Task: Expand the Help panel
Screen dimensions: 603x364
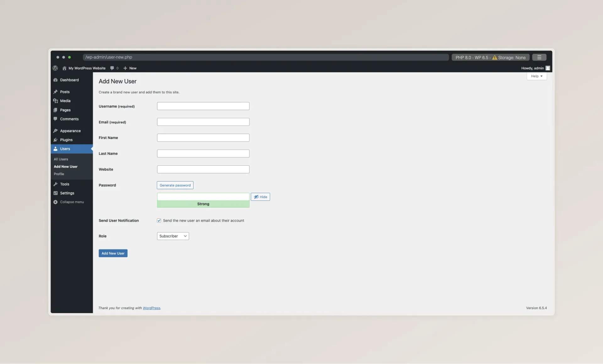Action: pos(536,76)
